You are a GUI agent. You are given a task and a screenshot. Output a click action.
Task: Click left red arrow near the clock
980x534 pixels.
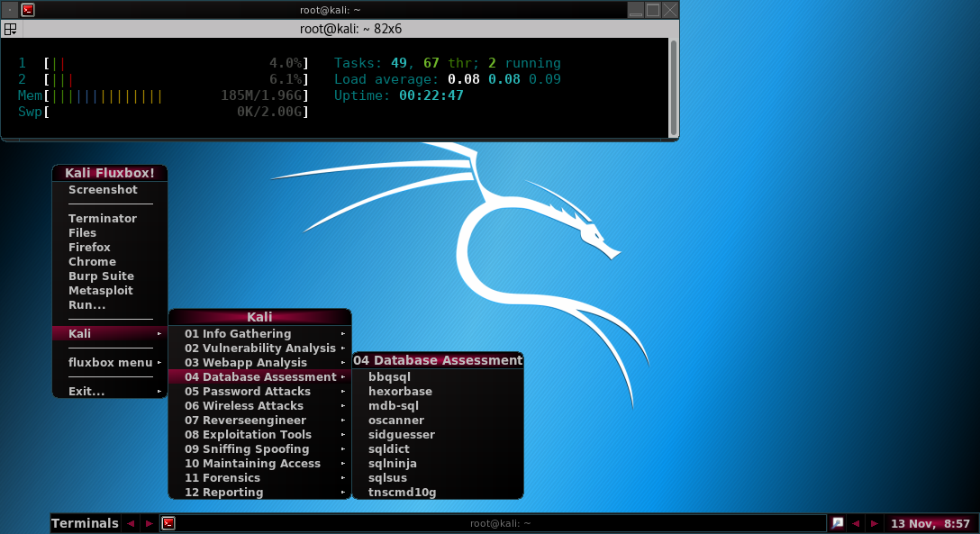click(x=856, y=523)
